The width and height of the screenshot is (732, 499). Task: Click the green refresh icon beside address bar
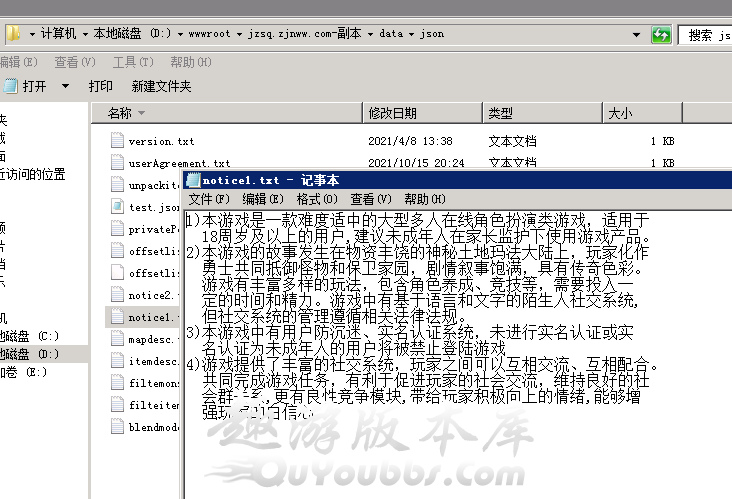point(661,34)
